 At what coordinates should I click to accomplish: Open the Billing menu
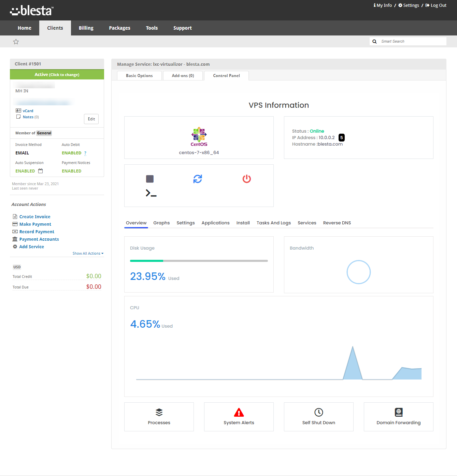click(x=86, y=28)
